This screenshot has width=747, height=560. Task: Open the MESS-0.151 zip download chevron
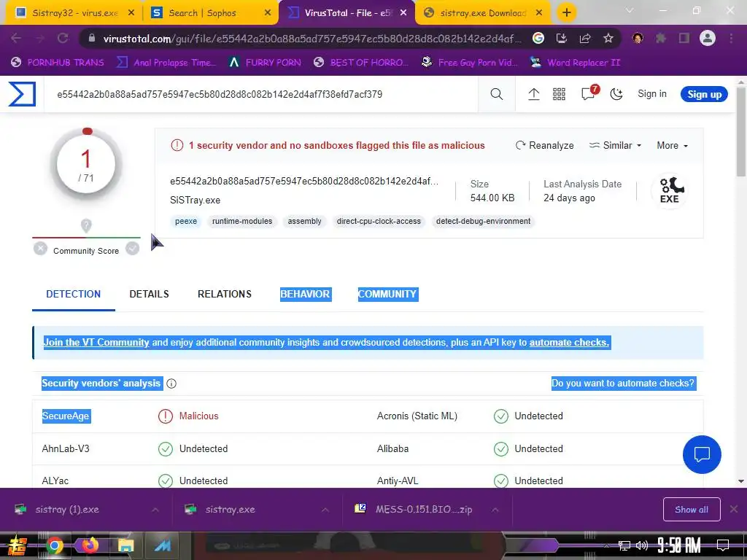point(495,510)
